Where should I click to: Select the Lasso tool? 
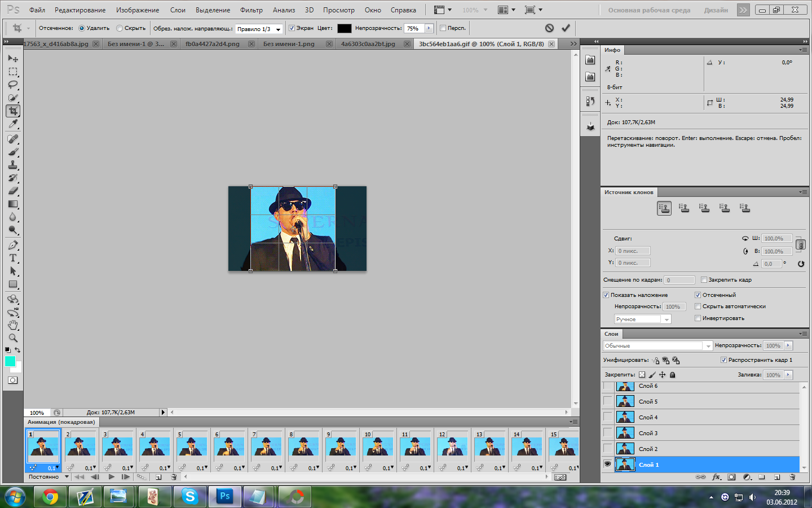pos(13,85)
